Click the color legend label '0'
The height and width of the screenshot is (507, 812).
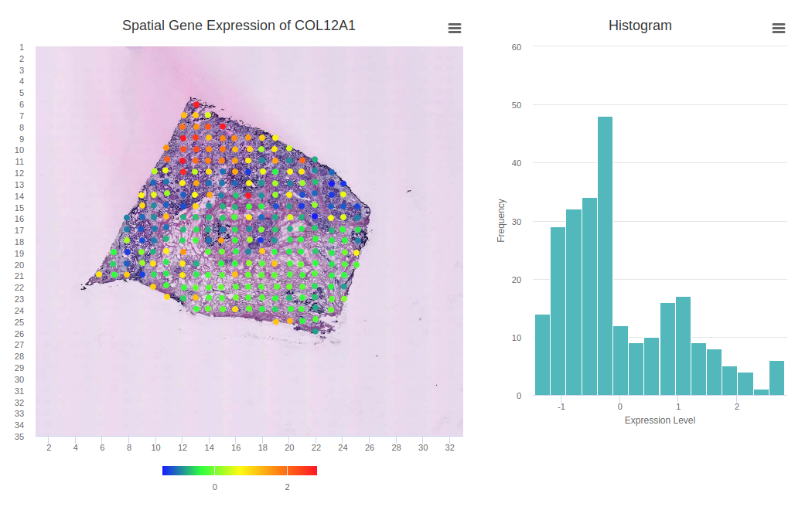coord(214,487)
